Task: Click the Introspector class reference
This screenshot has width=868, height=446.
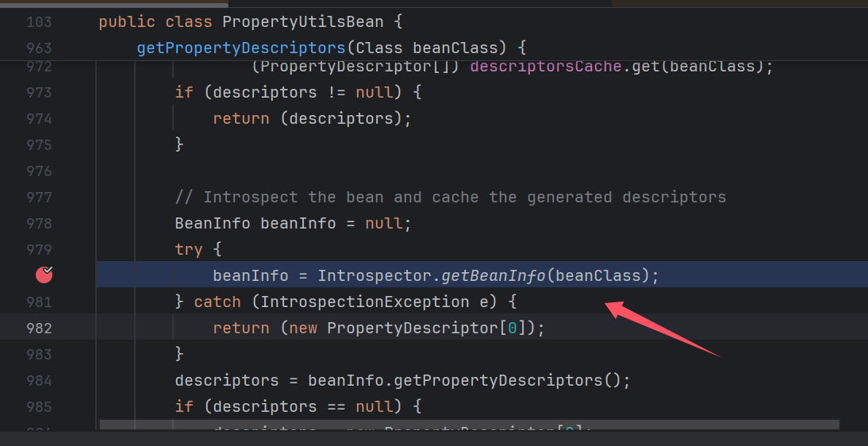Action: point(374,275)
